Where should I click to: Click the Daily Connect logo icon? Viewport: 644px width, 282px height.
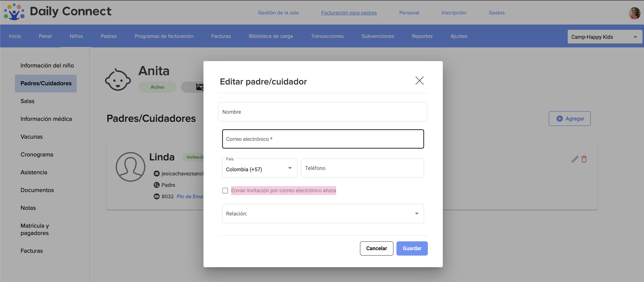coord(14,12)
